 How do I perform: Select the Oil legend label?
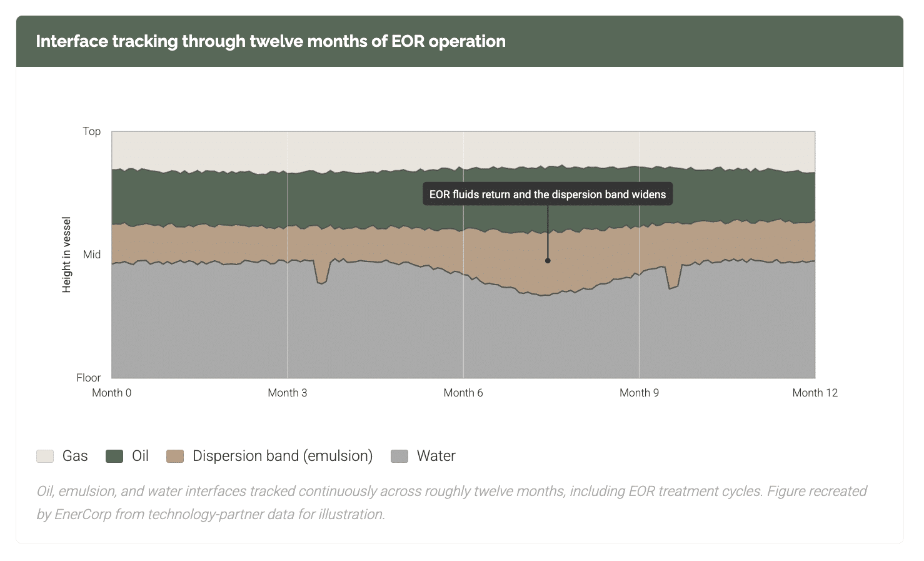click(140, 456)
